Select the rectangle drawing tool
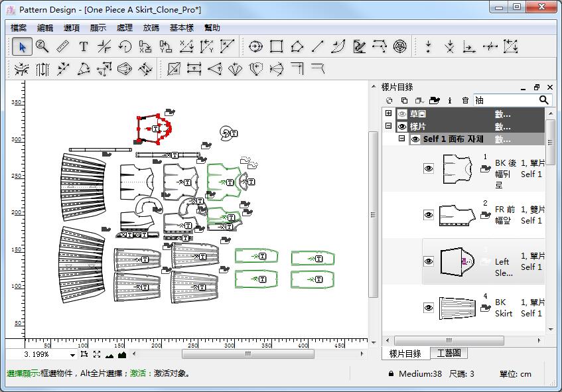Image resolution: width=562 pixels, height=392 pixels. point(277,46)
